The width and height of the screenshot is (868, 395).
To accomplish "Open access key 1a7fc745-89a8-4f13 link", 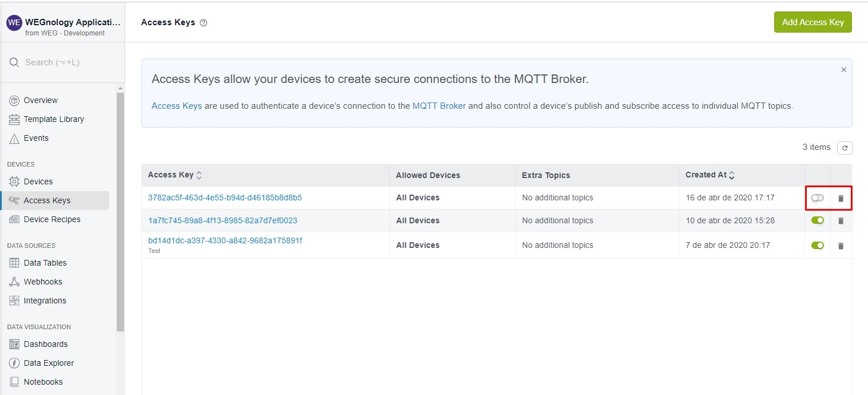I will point(223,220).
